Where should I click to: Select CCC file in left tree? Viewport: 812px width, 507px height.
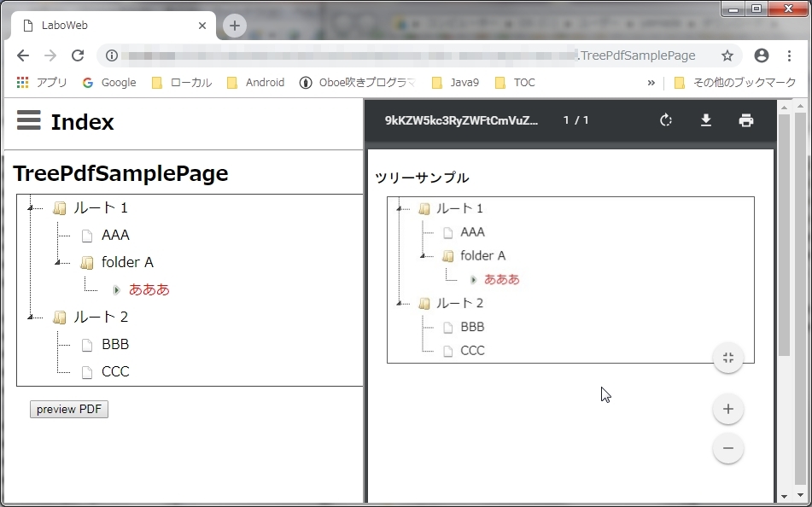point(115,371)
